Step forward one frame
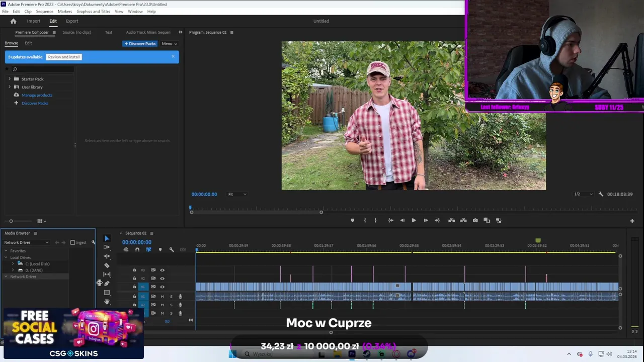644x362 pixels. [x=426, y=220]
